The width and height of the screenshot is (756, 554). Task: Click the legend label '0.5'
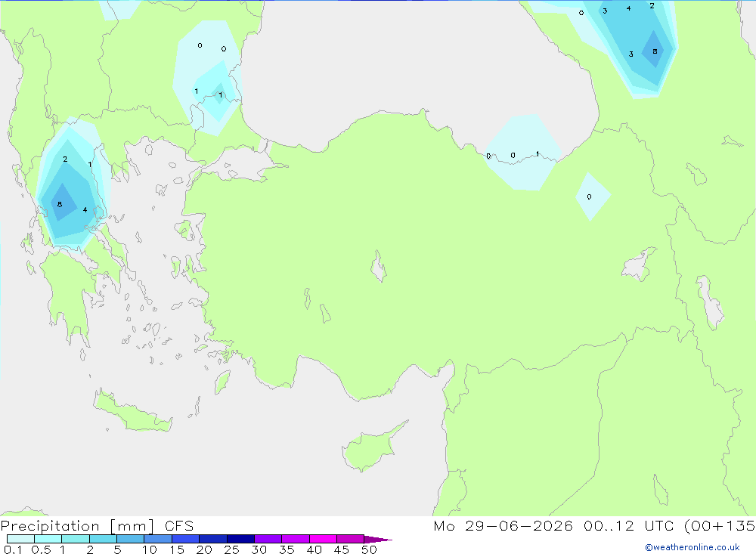click(41, 549)
